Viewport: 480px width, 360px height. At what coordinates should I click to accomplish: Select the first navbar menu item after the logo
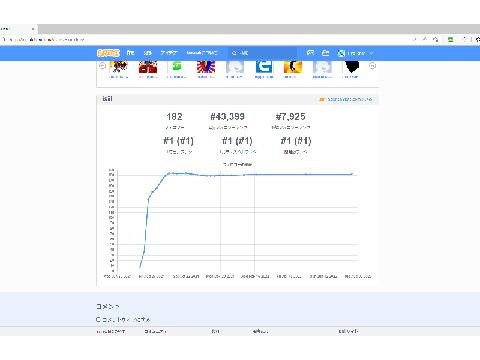[x=130, y=53]
